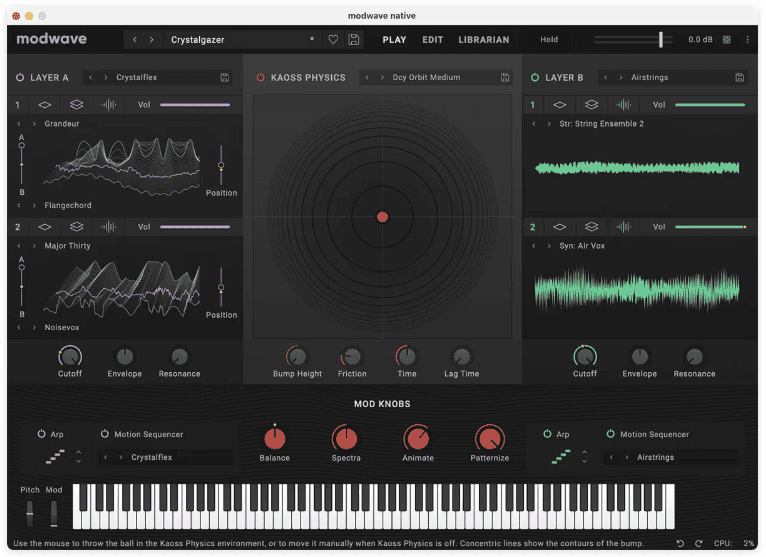
Task: Open the Crystalgazer performance name selector
Action: (x=242, y=40)
